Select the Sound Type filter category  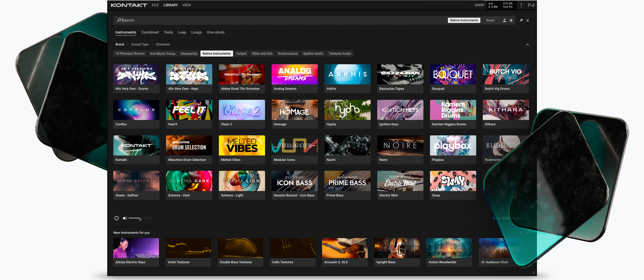pos(140,44)
